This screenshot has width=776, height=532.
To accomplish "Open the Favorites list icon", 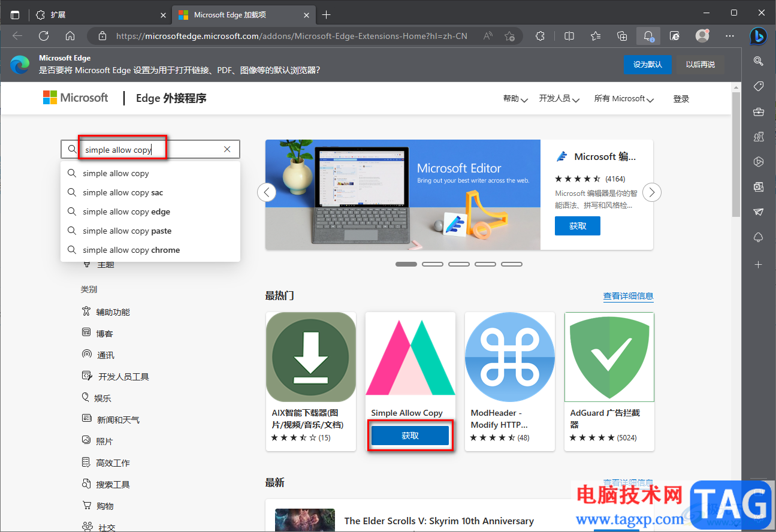I will 596,36.
